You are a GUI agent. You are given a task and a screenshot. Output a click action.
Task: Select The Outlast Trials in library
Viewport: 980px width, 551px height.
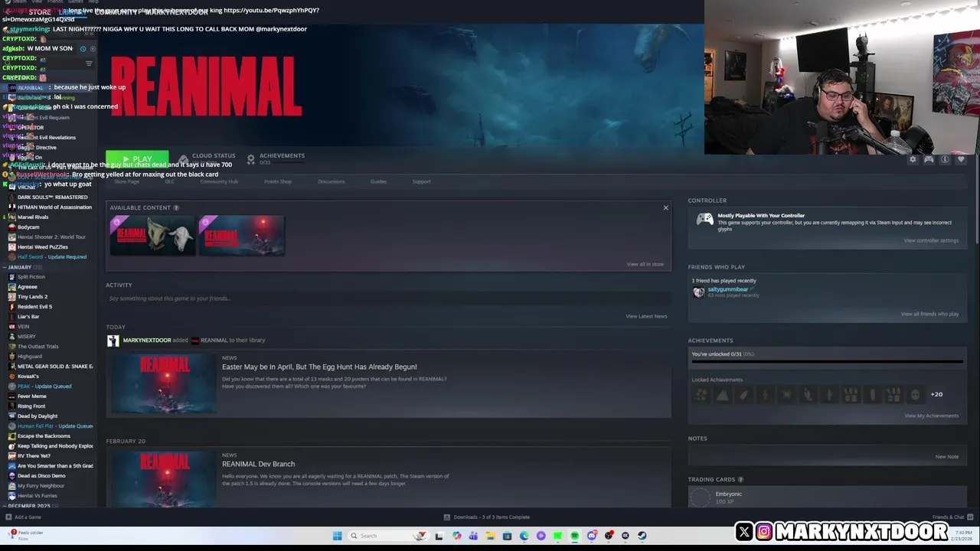38,346
